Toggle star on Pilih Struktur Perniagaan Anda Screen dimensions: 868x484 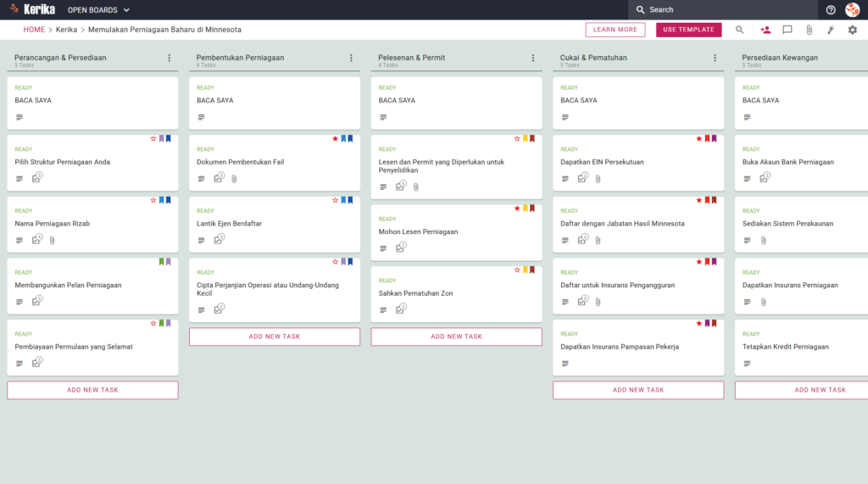[153, 138]
